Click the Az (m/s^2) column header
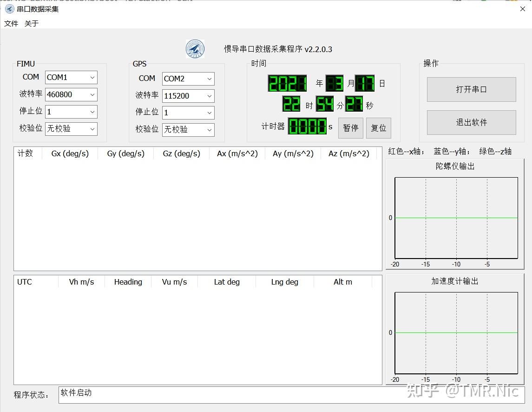The image size is (532, 412). (349, 153)
